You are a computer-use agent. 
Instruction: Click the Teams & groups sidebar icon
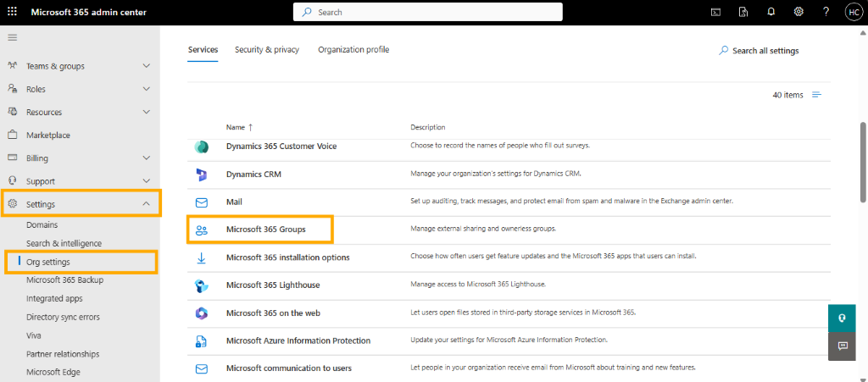(x=12, y=66)
